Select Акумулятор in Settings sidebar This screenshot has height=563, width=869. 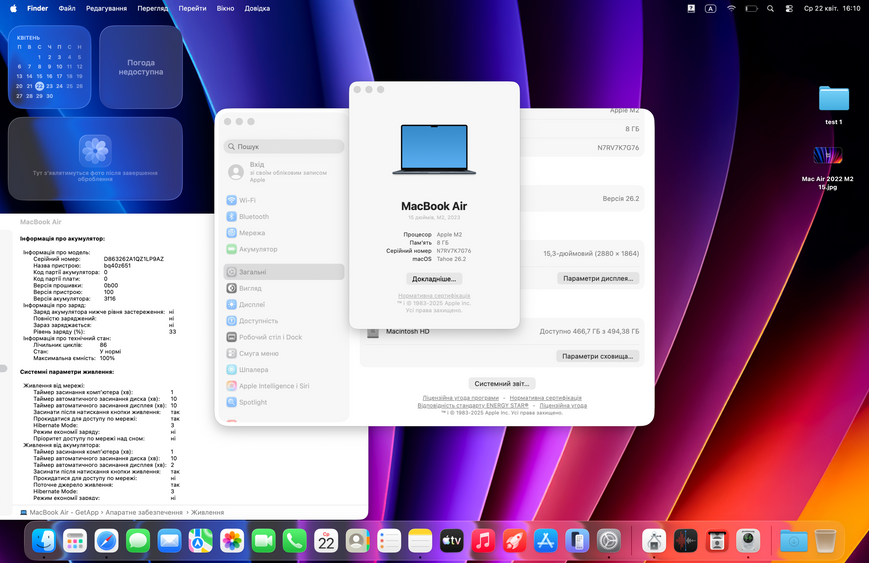tap(284, 249)
